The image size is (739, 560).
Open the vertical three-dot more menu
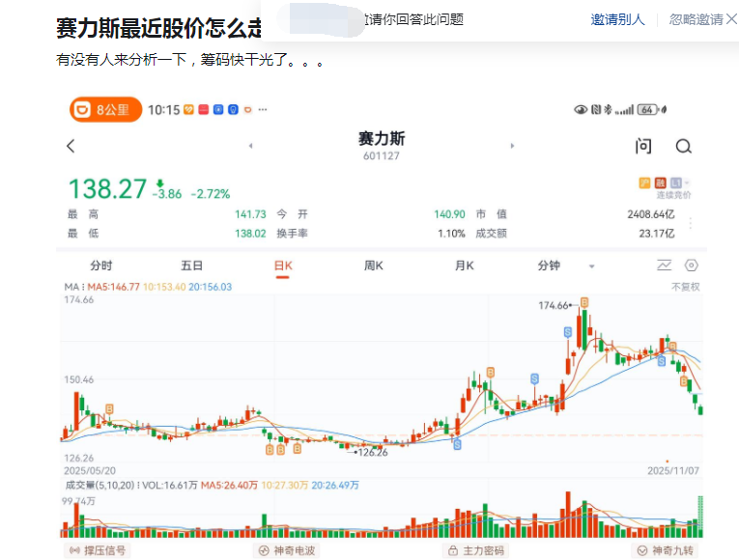[691, 223]
